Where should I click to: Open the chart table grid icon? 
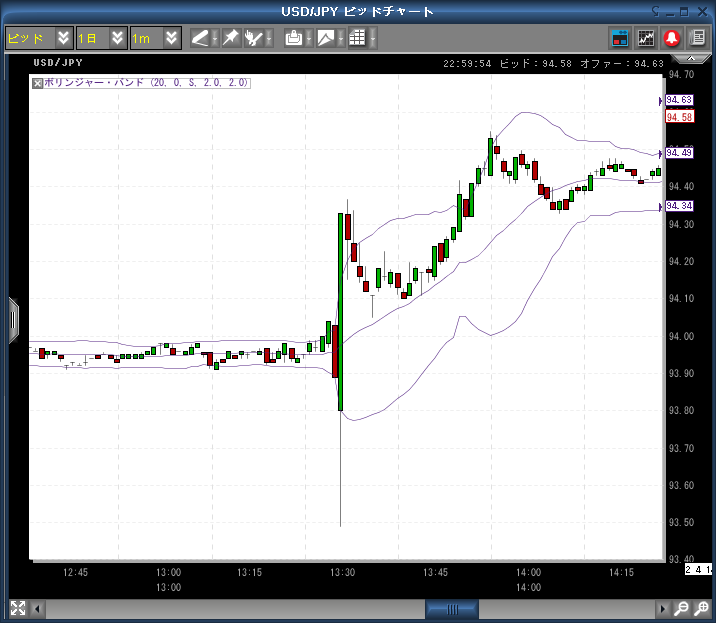coord(356,38)
